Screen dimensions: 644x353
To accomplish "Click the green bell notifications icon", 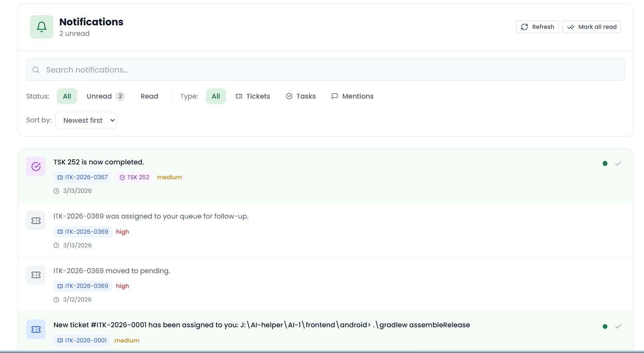I will (42, 27).
